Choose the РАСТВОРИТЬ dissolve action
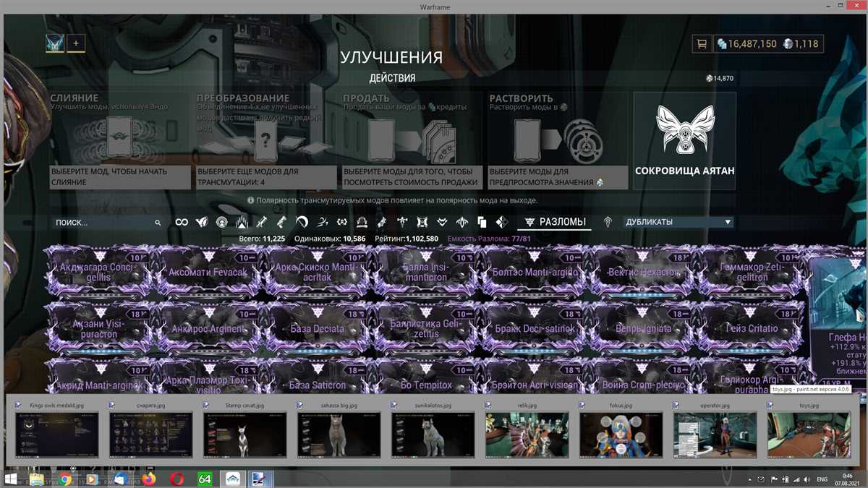 point(558,141)
